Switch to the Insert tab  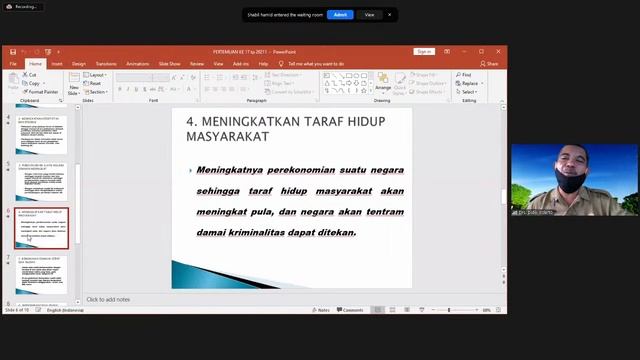point(57,64)
